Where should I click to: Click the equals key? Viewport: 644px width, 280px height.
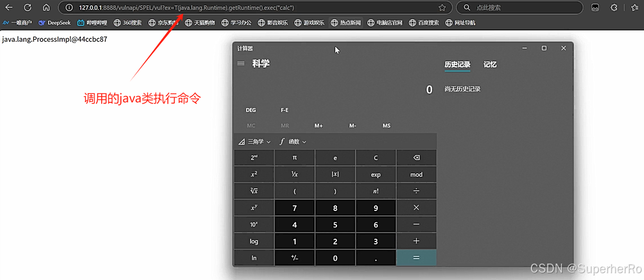tap(417, 258)
